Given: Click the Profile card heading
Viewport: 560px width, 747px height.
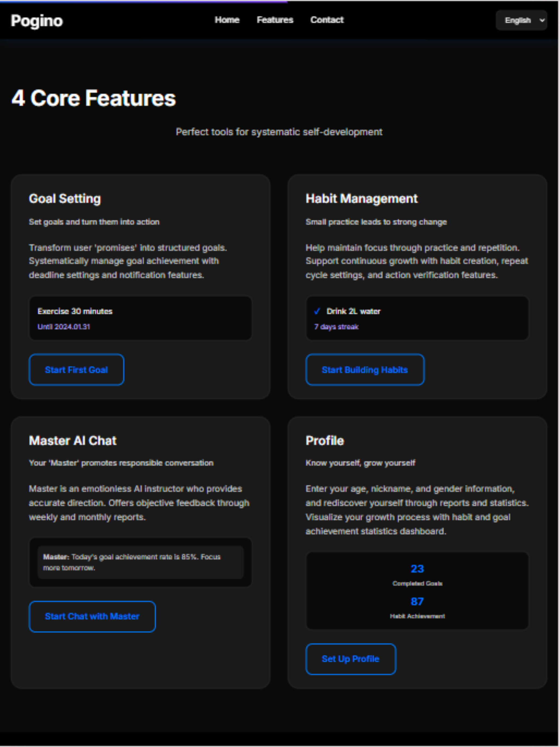Looking at the screenshot, I should tap(325, 441).
